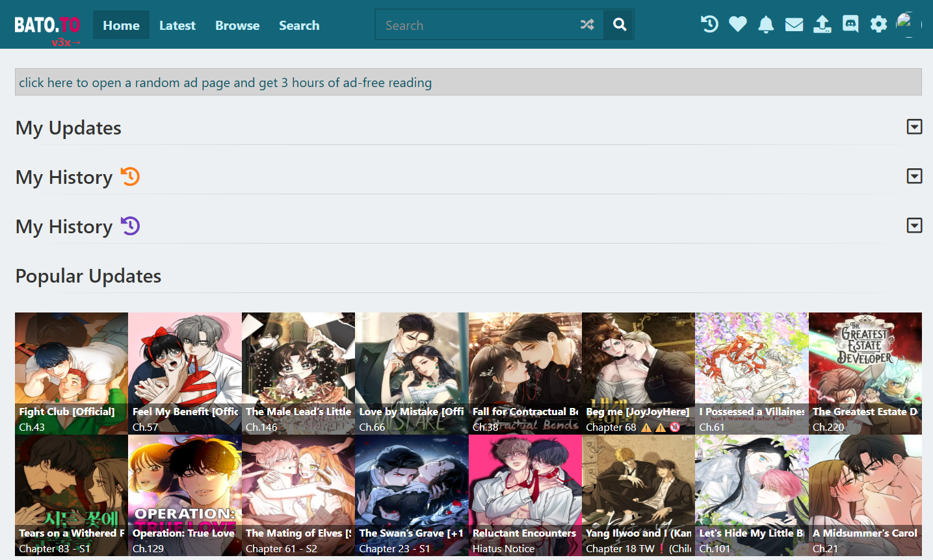The height and width of the screenshot is (560, 933).
Task: Click Ch.129 of Operation: True Love
Action: click(148, 548)
